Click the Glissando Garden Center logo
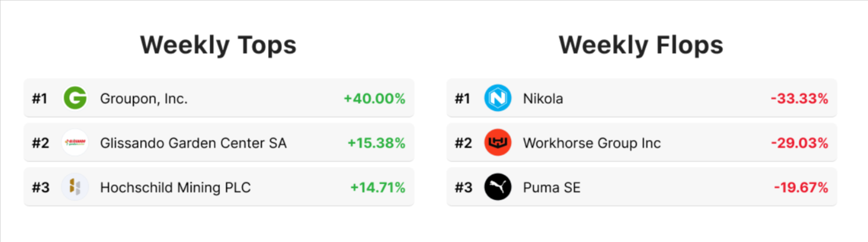The width and height of the screenshot is (868, 242). (75, 143)
